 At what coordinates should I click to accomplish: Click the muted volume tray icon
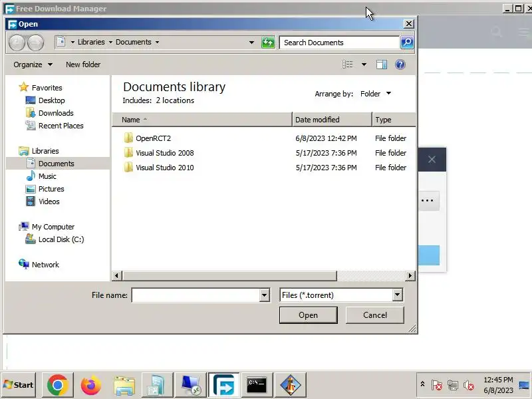469,385
